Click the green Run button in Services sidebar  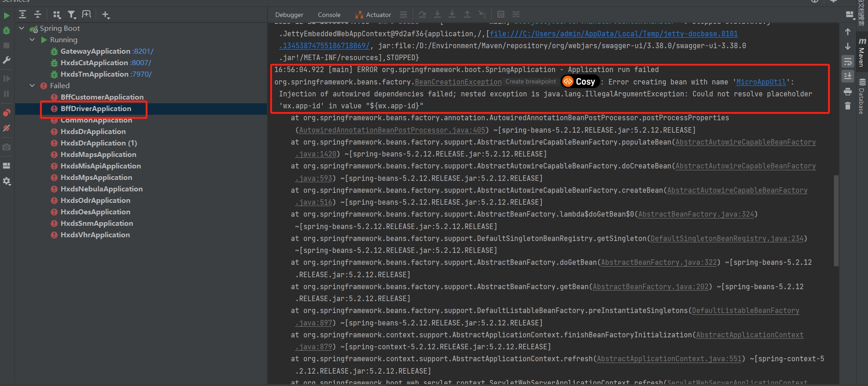[x=6, y=16]
